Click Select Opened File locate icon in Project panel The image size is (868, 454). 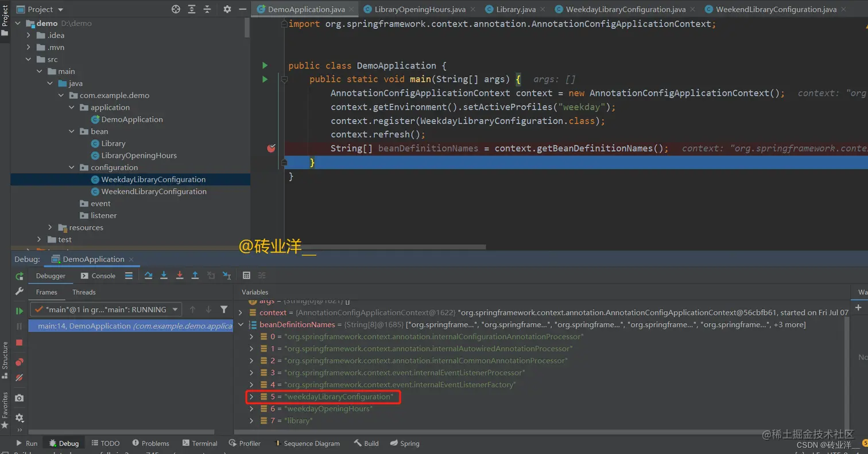(176, 9)
